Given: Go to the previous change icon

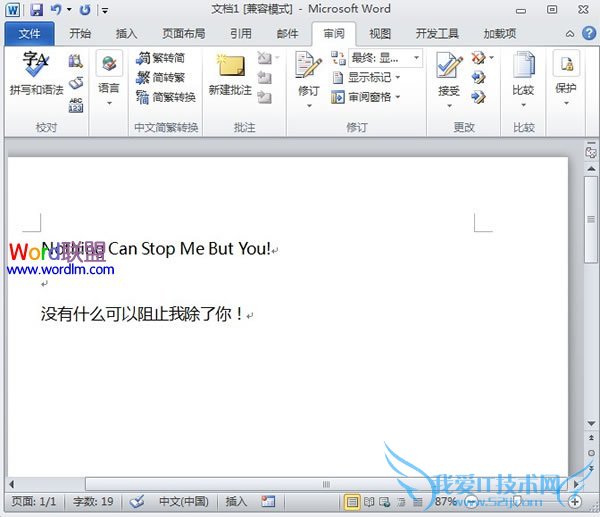Looking at the screenshot, I should [478, 78].
